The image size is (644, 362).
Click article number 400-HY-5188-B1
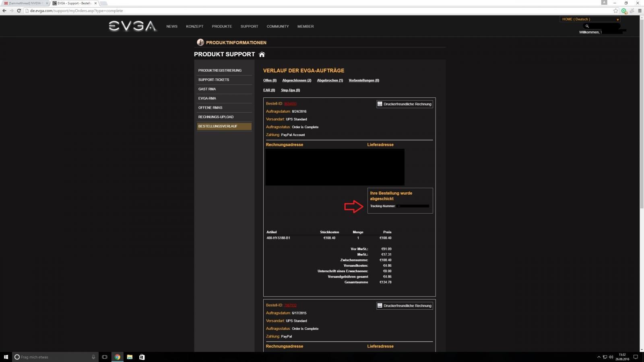point(278,238)
